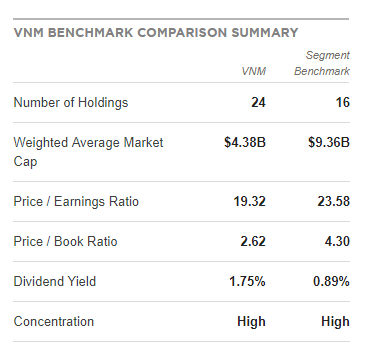Click VNM price/book value 2.62
The height and width of the screenshot is (361, 378).
click(253, 241)
